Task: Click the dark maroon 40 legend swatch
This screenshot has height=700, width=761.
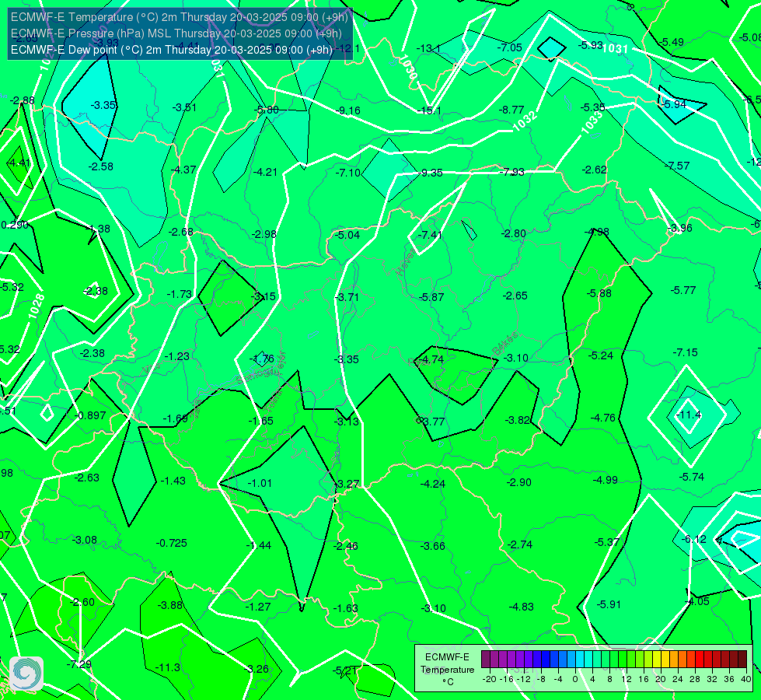Action: 742,660
